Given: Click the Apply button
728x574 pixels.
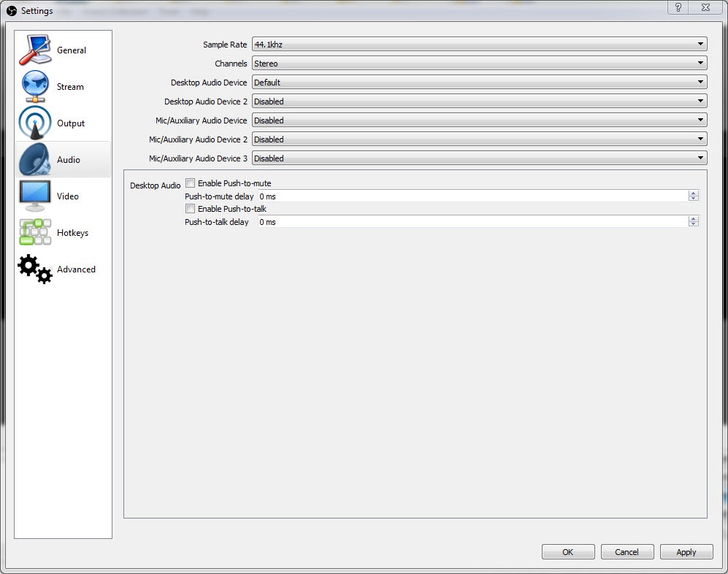Looking at the screenshot, I should [686, 551].
